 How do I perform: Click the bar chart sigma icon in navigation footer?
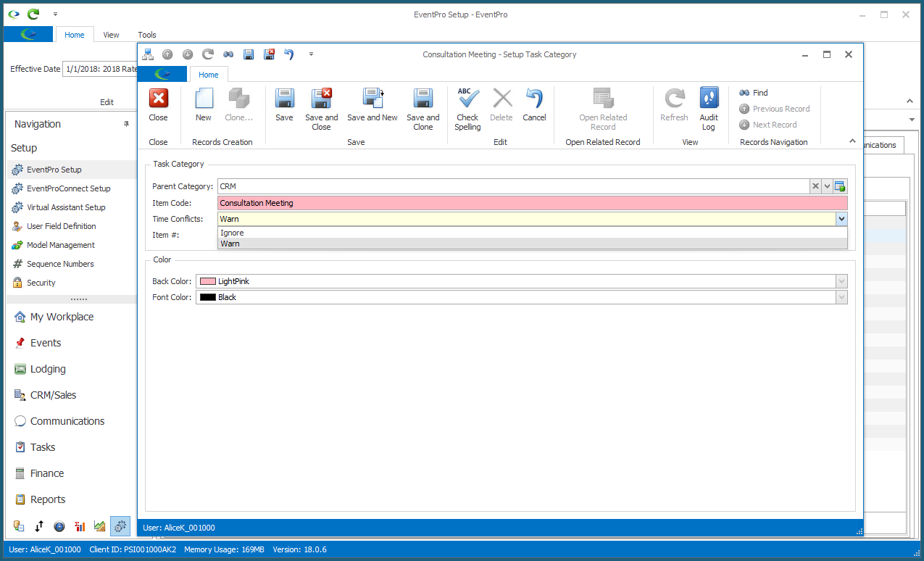pyautogui.click(x=80, y=526)
